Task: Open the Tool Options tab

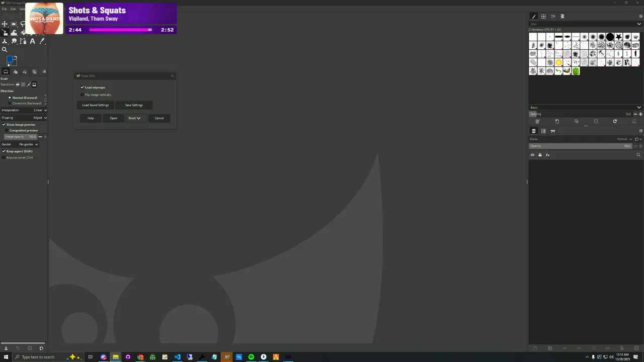Action: click(x=6, y=72)
